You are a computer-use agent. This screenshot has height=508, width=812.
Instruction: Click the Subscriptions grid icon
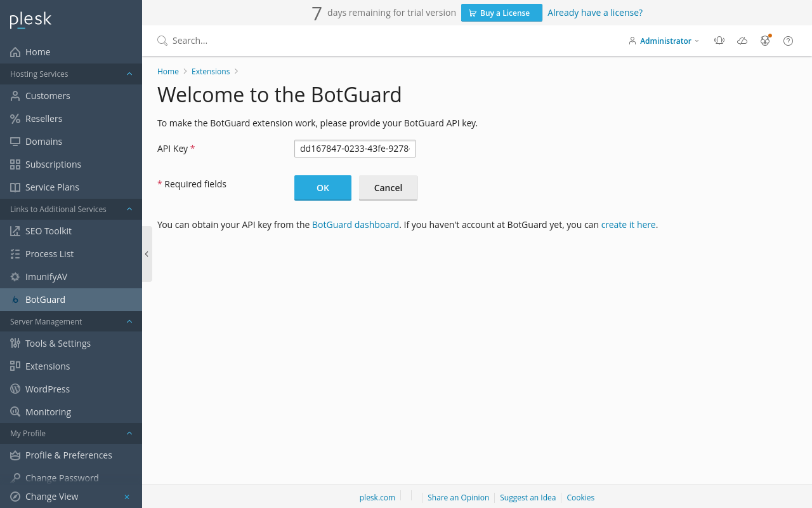pyautogui.click(x=15, y=164)
